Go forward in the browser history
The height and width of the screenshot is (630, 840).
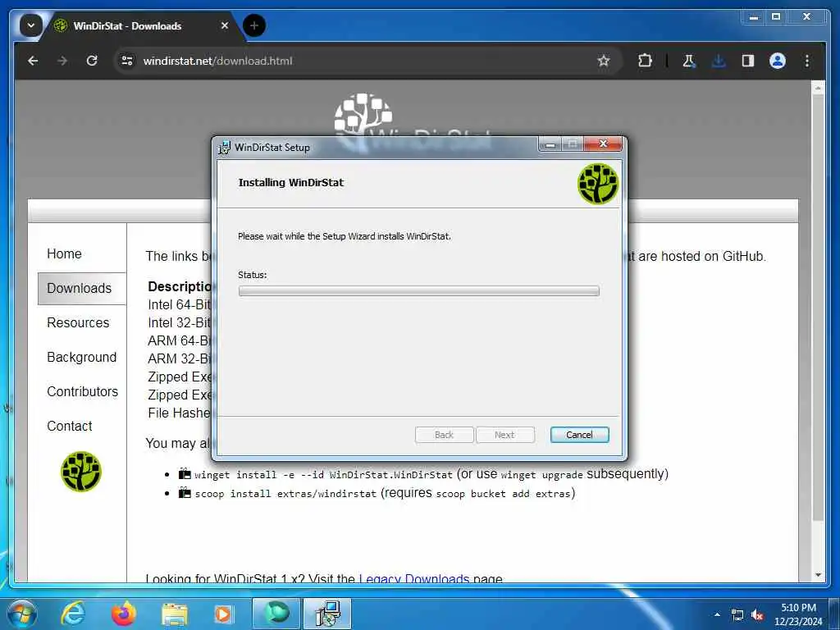point(62,61)
